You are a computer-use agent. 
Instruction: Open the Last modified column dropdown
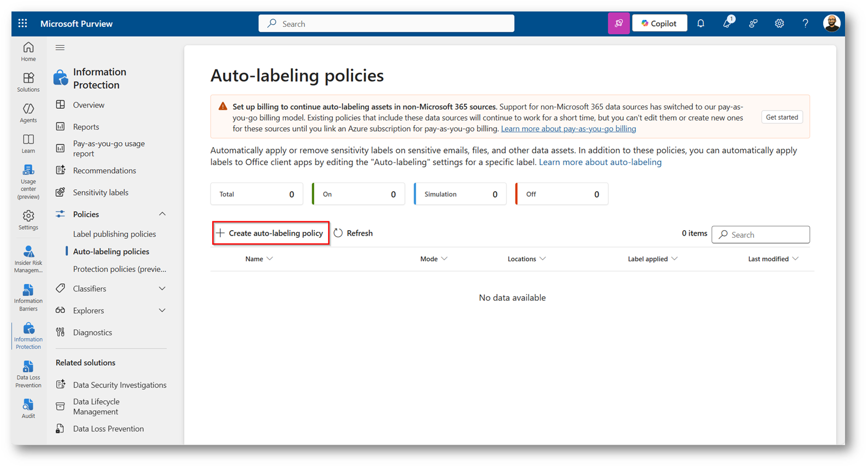pos(795,259)
